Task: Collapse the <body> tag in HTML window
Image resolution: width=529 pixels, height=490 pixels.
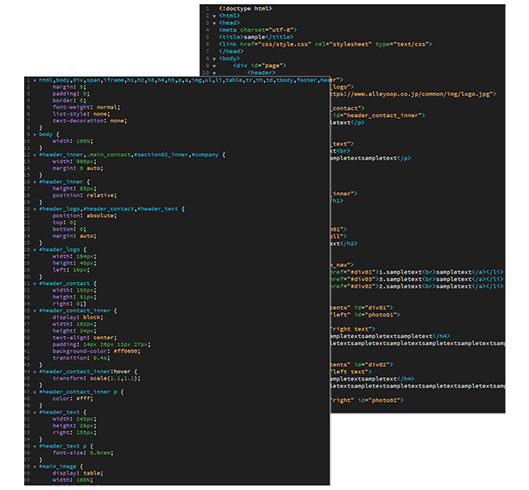Action: tap(214, 59)
